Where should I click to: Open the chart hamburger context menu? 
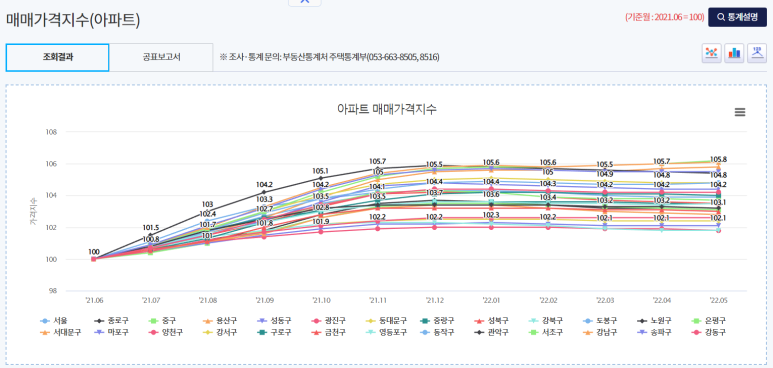(x=740, y=112)
